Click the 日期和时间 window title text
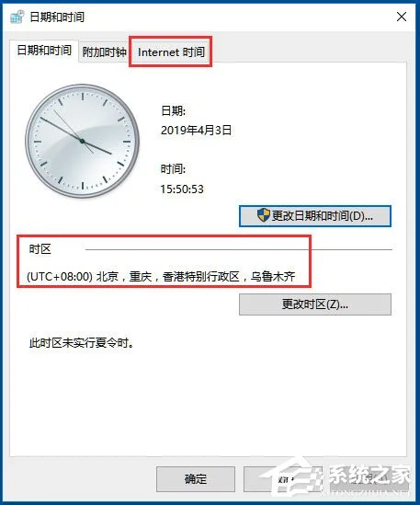 (x=57, y=17)
